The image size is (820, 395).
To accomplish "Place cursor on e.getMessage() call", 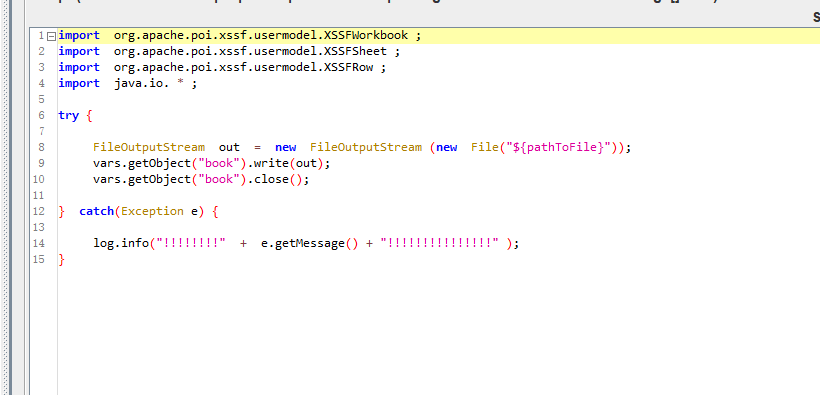I will 310,243.
